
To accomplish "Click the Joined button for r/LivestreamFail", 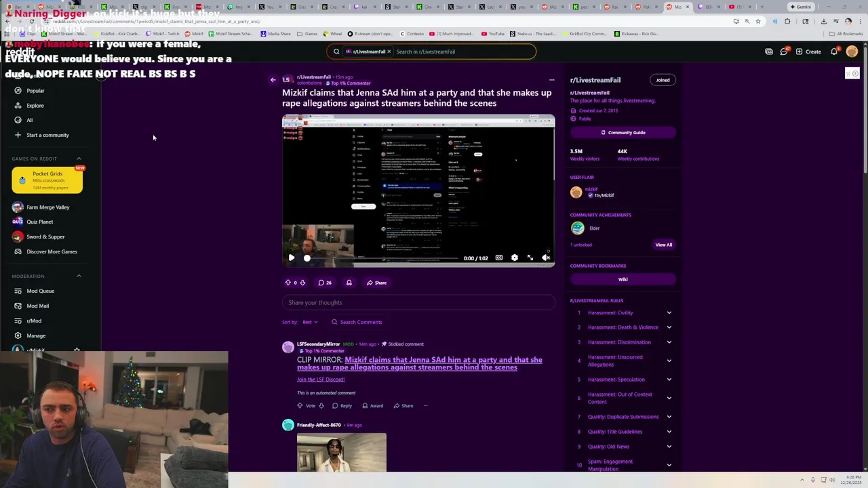I will tap(663, 80).
